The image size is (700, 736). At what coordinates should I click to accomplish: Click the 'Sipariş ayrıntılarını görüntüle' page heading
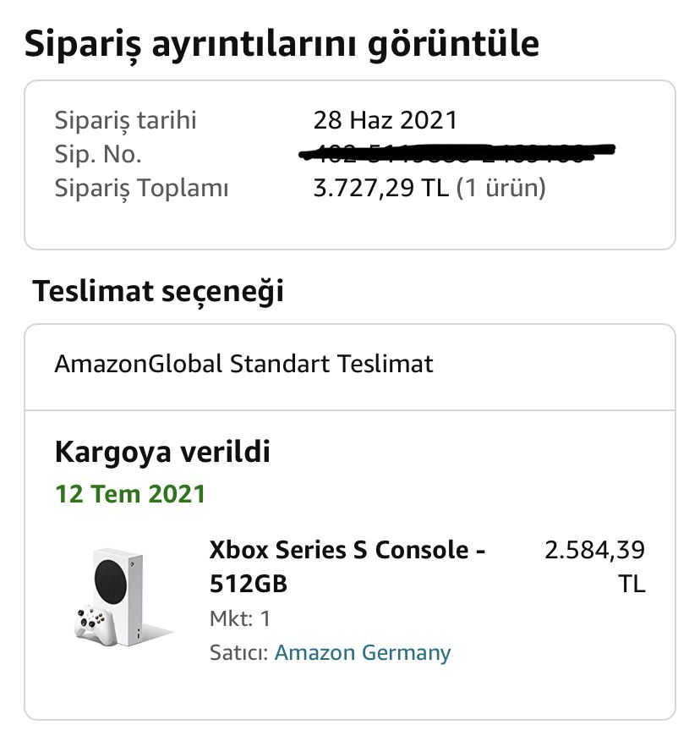pyautogui.click(x=282, y=43)
